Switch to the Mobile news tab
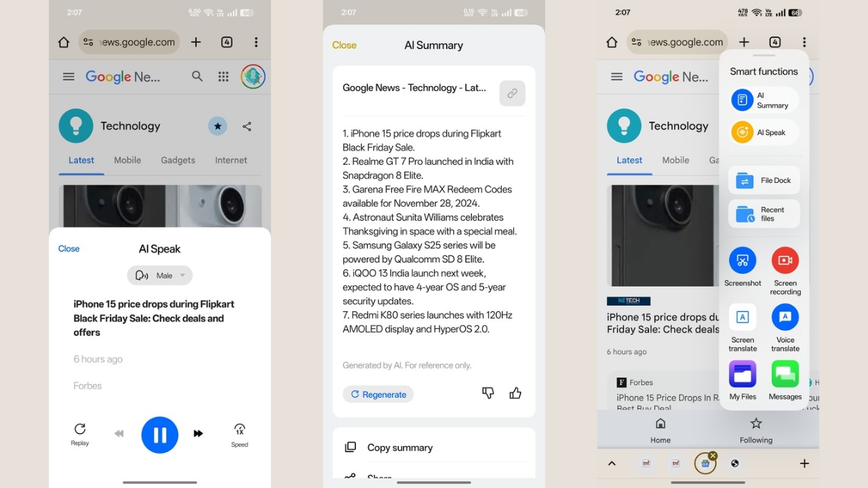The image size is (868, 488). point(127,160)
